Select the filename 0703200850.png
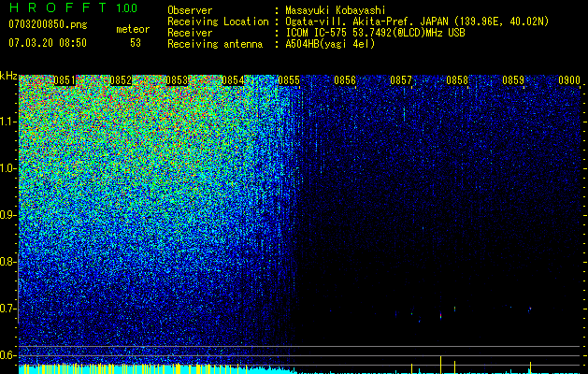 [x=48, y=25]
